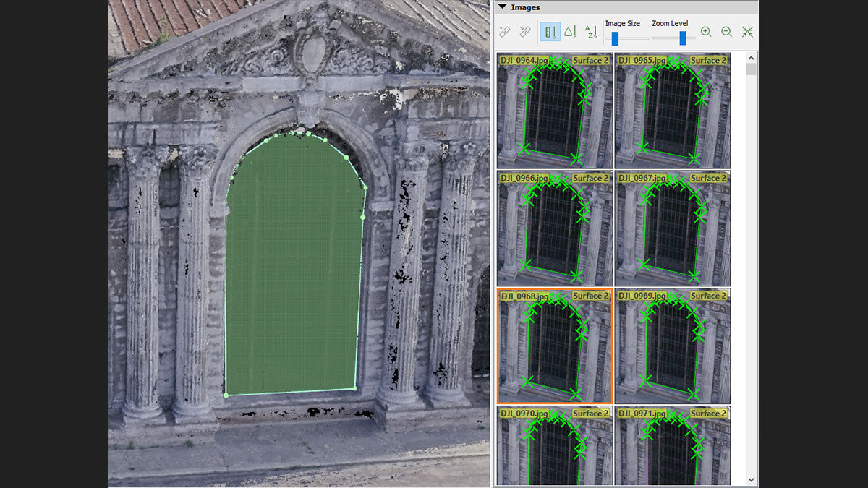Select the sort-by-angle triangle icon
The width and height of the screenshot is (868, 488).
coord(571,32)
